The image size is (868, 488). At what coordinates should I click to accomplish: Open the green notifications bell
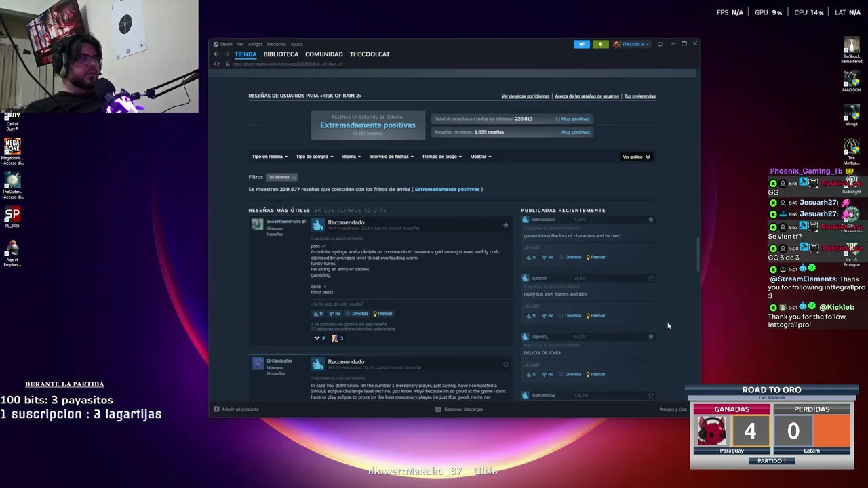coord(600,44)
